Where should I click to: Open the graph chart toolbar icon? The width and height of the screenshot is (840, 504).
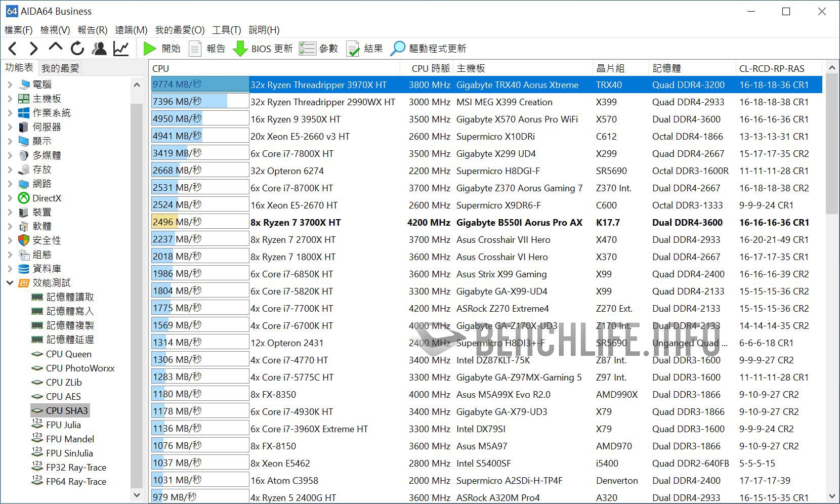(121, 49)
